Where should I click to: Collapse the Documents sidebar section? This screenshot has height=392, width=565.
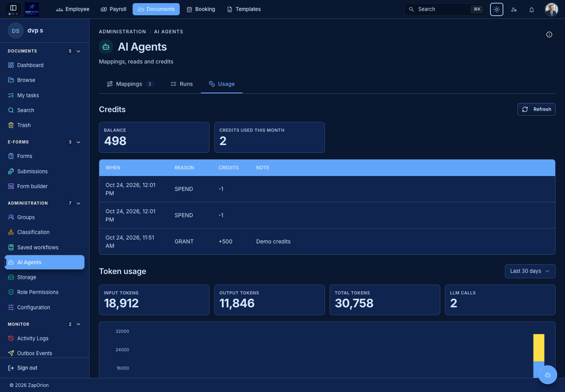pos(78,51)
